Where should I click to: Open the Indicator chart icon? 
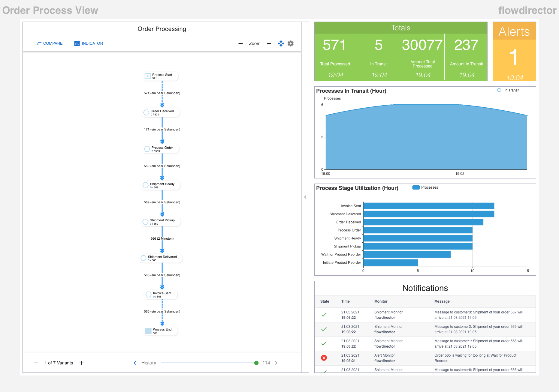pos(77,43)
